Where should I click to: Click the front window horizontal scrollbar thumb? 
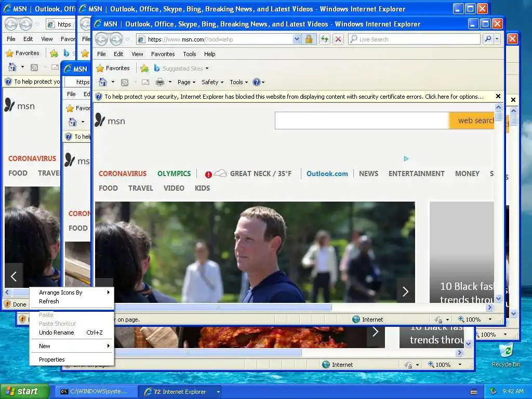coord(217,308)
